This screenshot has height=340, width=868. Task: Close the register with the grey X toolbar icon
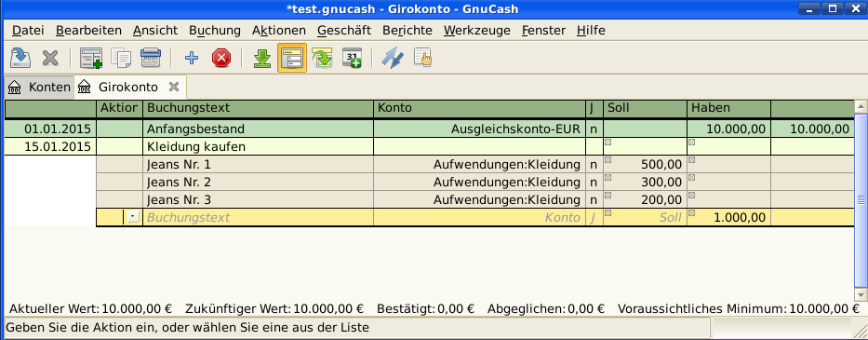point(50,58)
